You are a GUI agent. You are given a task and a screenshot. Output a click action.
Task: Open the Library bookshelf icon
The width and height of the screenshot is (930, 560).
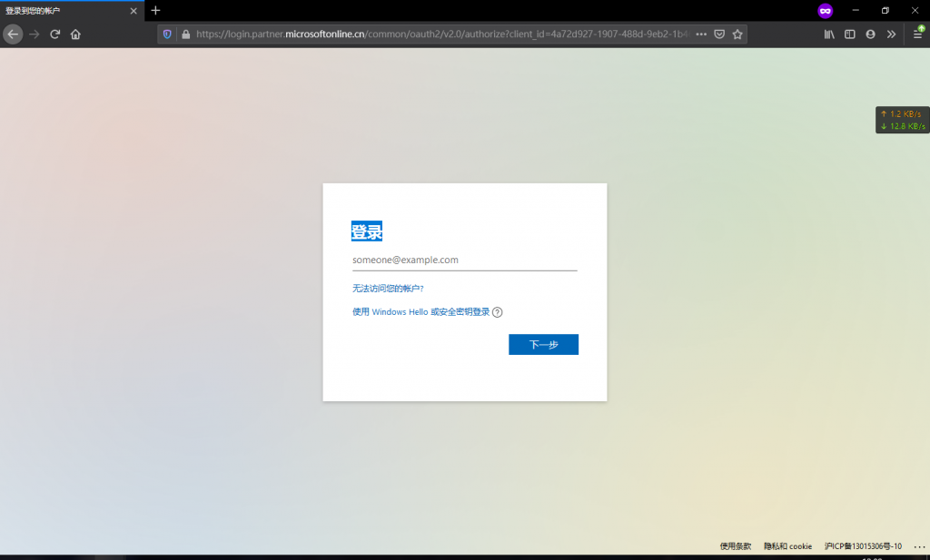(x=829, y=34)
